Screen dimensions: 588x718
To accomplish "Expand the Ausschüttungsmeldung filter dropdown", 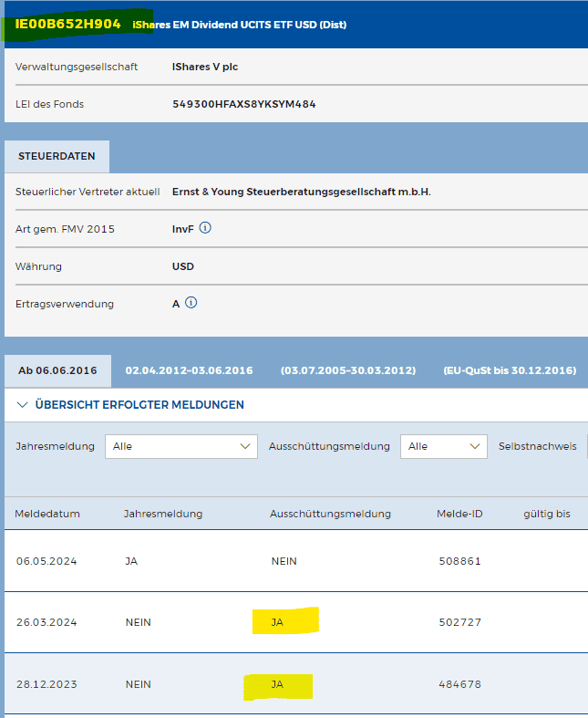I will [x=443, y=446].
